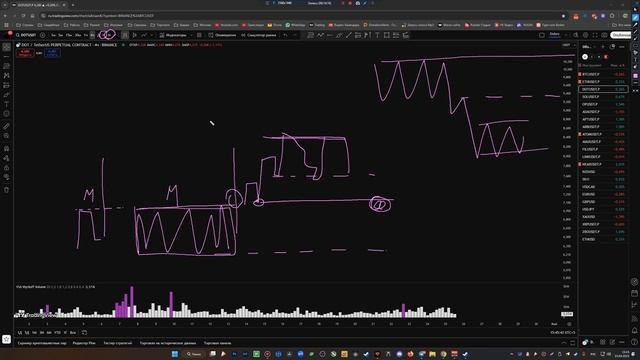Switch chart to 30m timeframe

[x=78, y=36]
